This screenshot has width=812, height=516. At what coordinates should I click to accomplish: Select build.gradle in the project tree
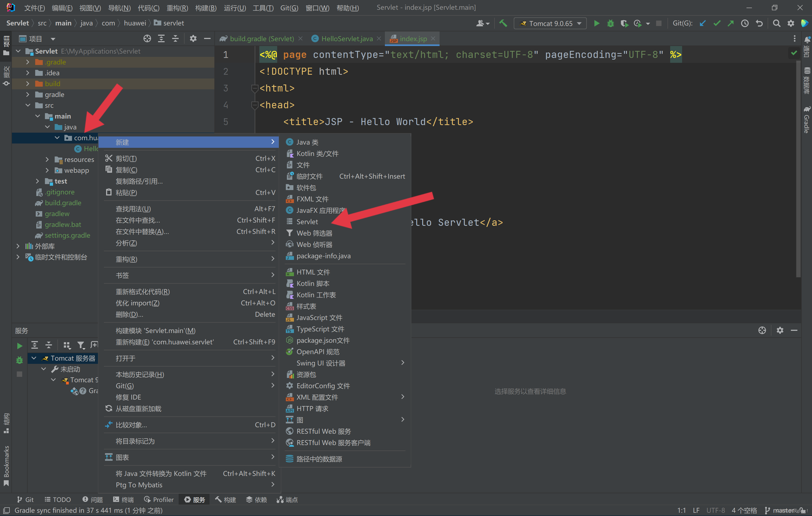click(x=63, y=203)
